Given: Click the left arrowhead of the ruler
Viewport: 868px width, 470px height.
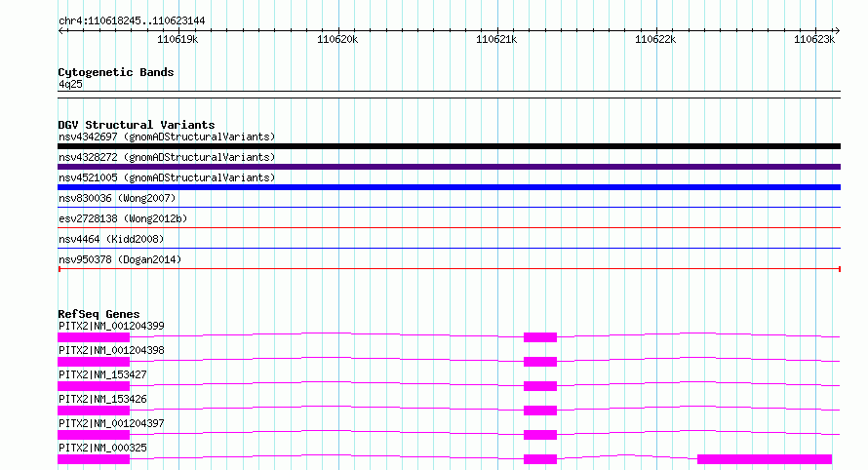Looking at the screenshot, I should 60,31.
